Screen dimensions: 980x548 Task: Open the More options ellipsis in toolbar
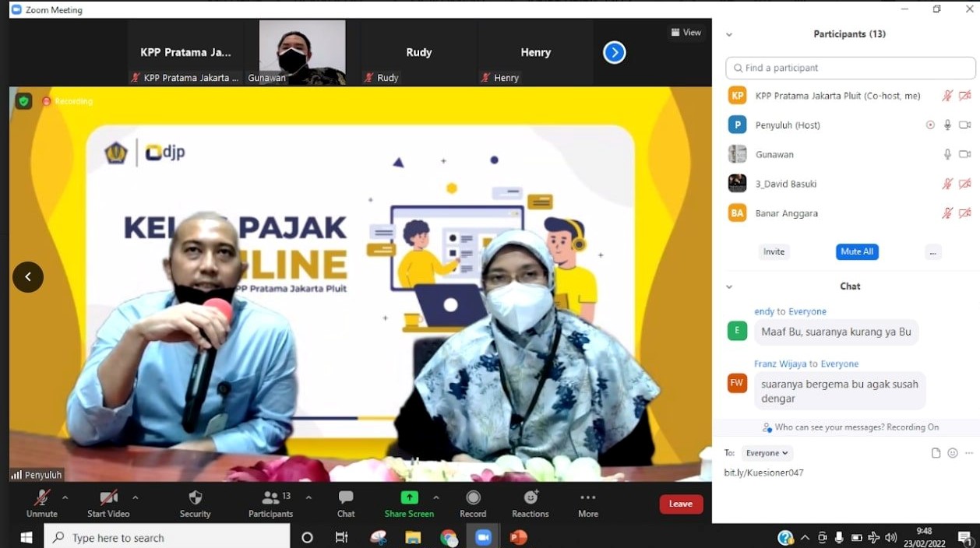coord(588,498)
